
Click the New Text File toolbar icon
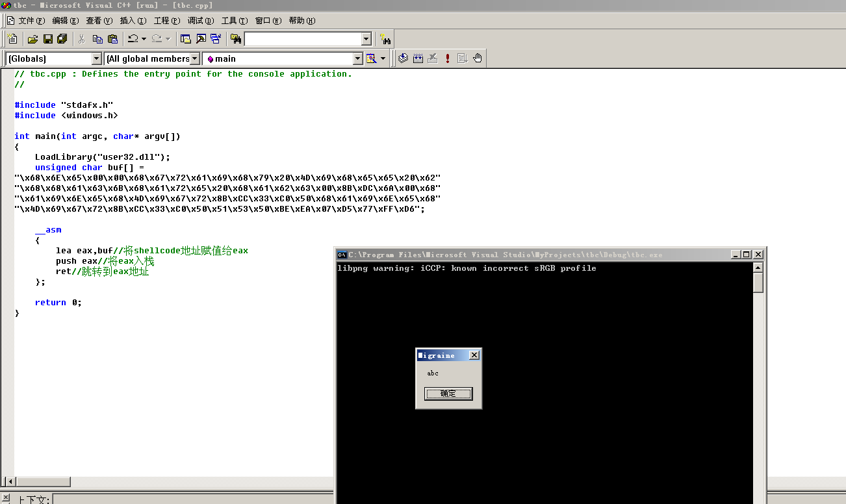click(12, 39)
